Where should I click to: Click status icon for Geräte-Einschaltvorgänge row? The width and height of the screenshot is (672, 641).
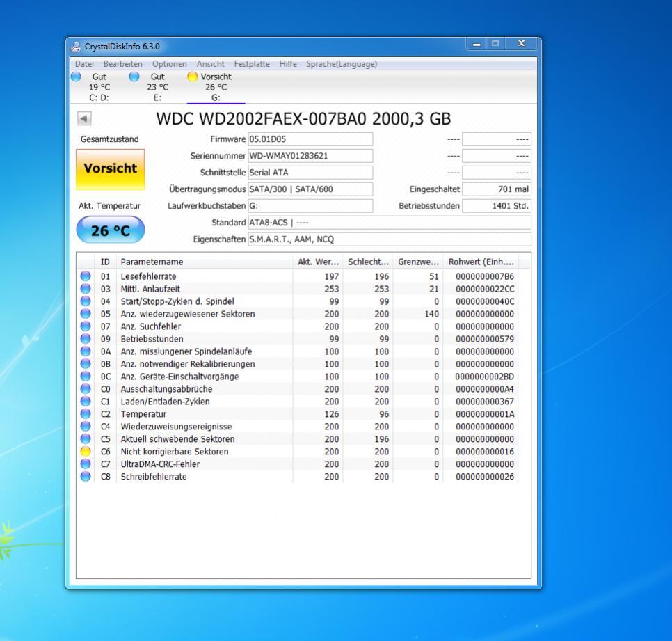[86, 376]
